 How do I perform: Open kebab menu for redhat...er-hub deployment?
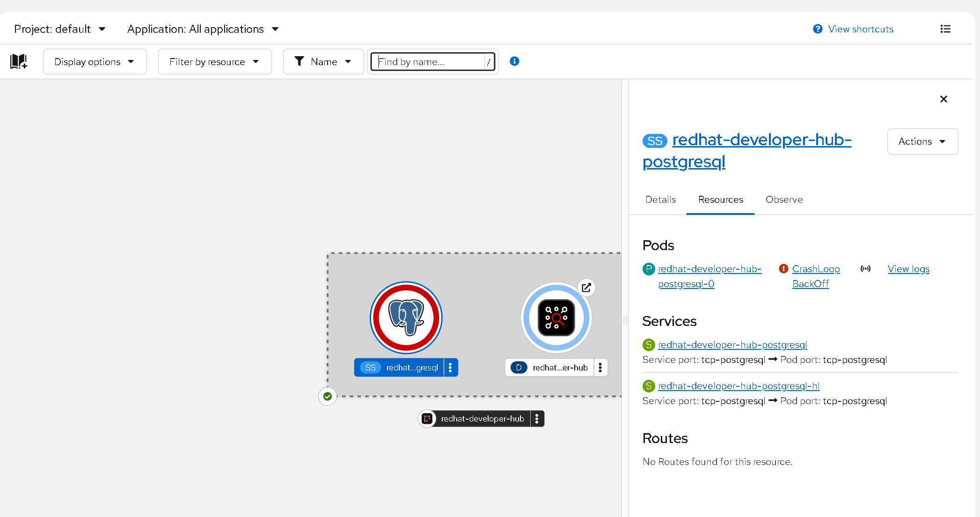click(x=600, y=368)
